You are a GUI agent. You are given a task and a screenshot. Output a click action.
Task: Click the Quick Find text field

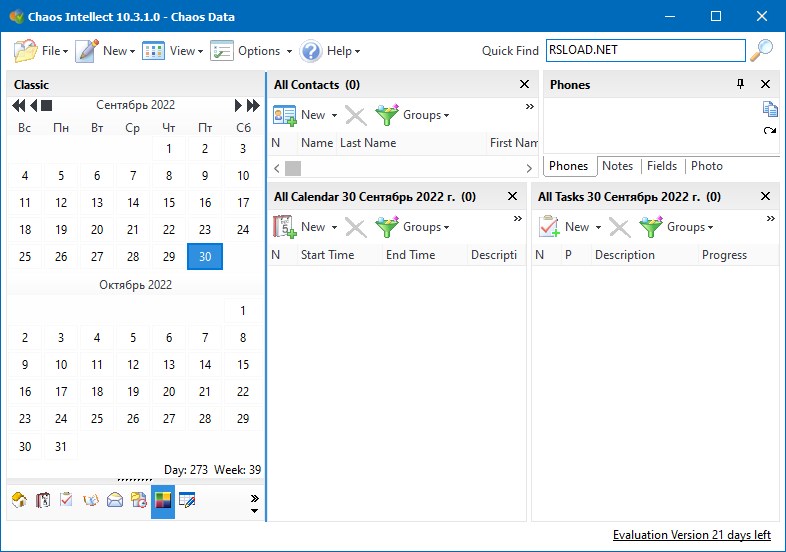(x=645, y=50)
